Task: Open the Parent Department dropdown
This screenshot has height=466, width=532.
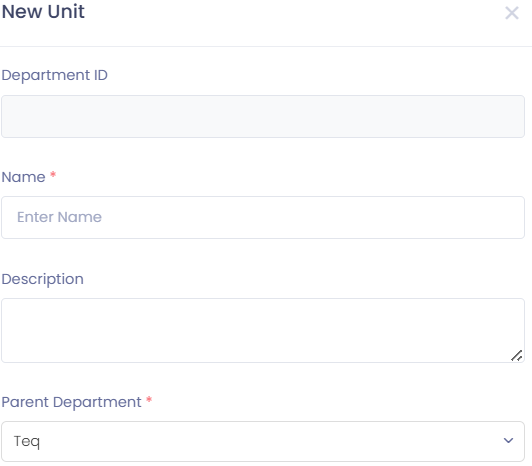Action: 263,441
